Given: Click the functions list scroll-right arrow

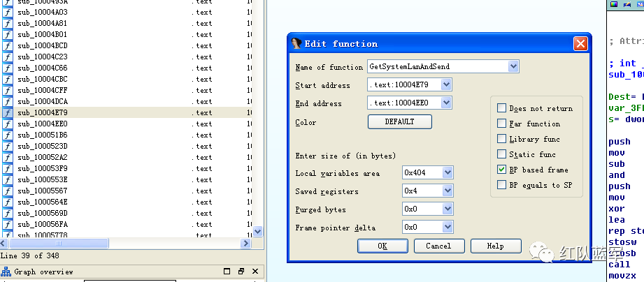Looking at the screenshot, I should 245,244.
